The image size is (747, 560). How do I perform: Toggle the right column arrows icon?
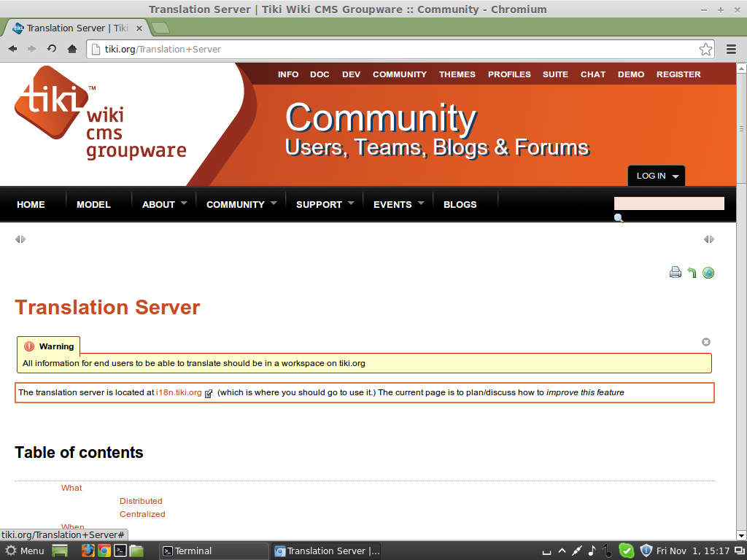pyautogui.click(x=709, y=239)
